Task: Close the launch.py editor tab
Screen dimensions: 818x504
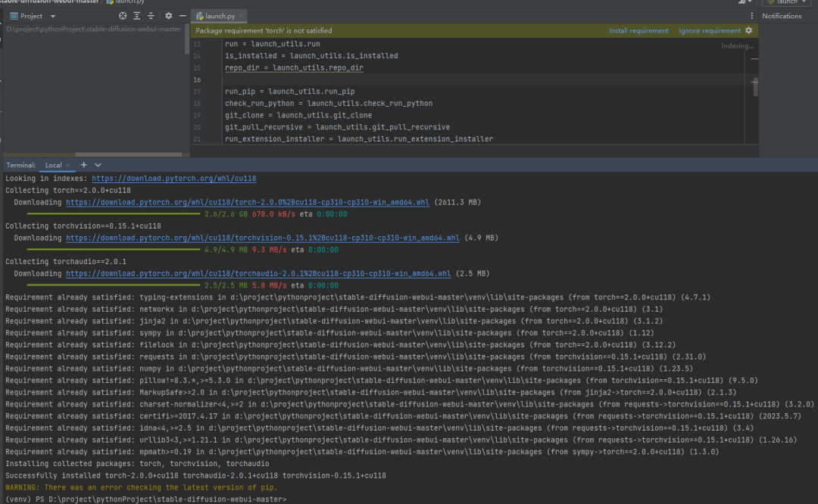Action: (x=241, y=16)
